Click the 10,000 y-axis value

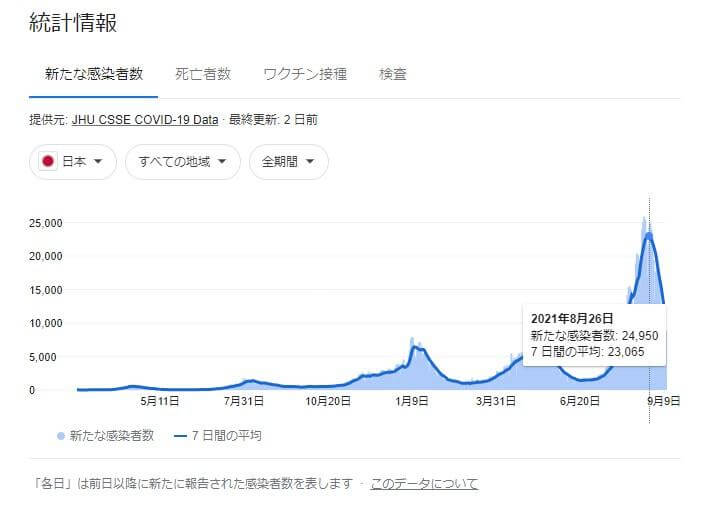(46, 323)
